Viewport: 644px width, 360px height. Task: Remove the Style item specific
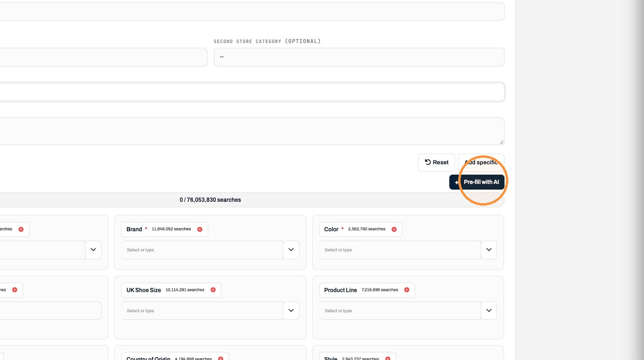(x=388, y=359)
